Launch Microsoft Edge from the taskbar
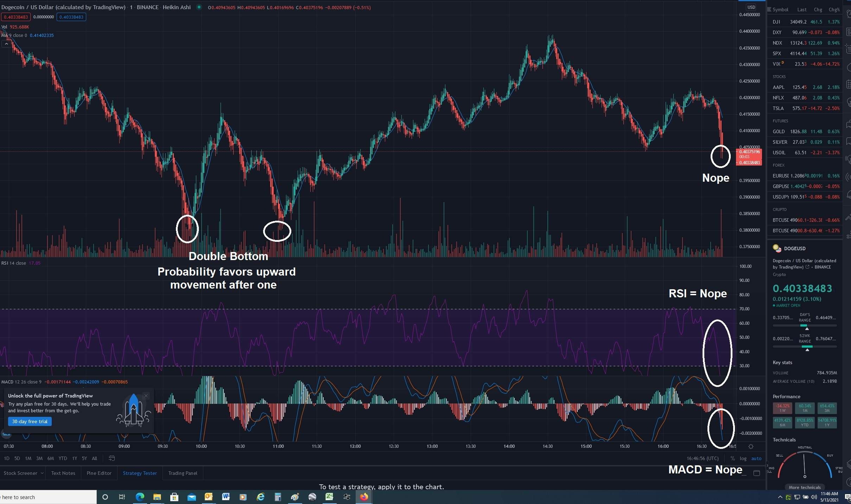 click(x=140, y=497)
